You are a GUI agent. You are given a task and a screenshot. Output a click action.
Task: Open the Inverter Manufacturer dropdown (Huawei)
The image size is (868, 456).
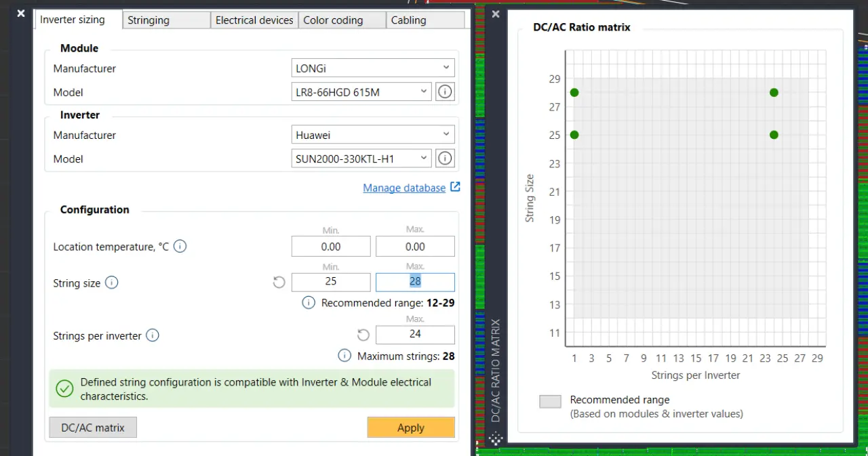(x=373, y=135)
